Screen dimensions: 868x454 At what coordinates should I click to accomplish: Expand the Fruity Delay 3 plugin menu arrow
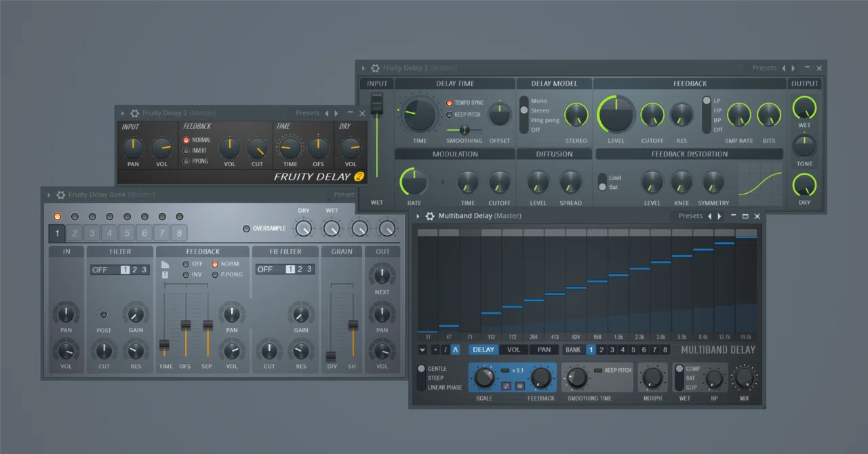[364, 68]
